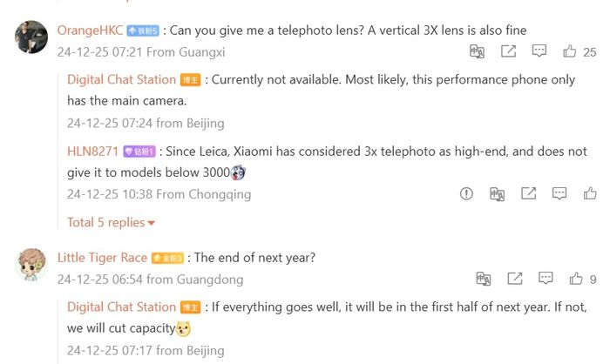610x364 pixels.
Task: Share OrangeHKC's comment via repost icon
Action: tap(509, 52)
